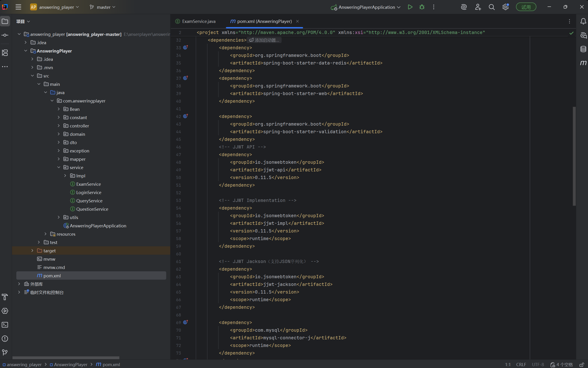
Task: Collapse the service package
Action: pyautogui.click(x=59, y=167)
